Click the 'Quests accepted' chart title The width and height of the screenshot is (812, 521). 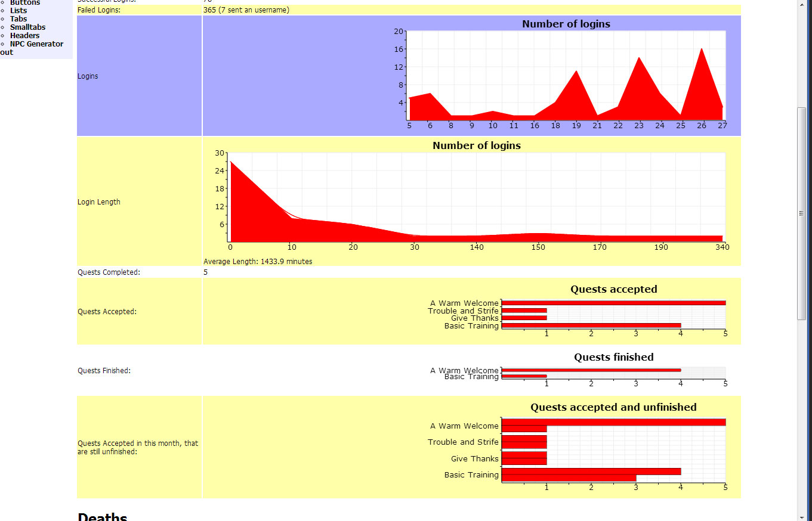(x=613, y=289)
